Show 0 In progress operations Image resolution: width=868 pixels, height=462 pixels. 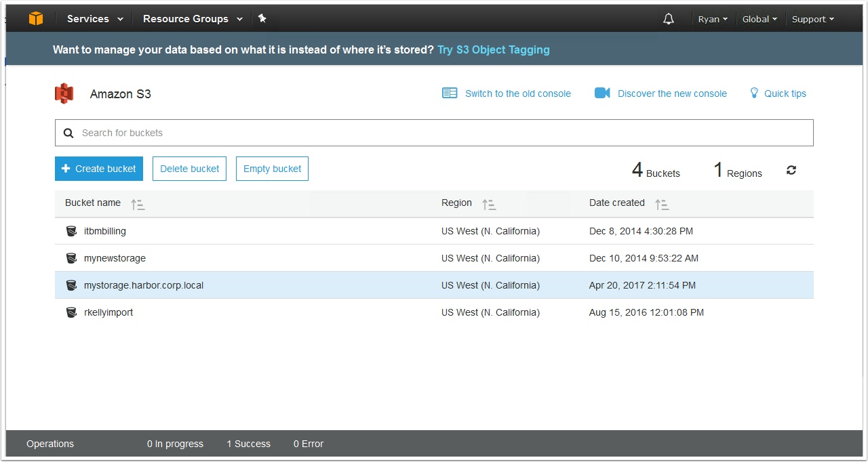pyautogui.click(x=175, y=444)
